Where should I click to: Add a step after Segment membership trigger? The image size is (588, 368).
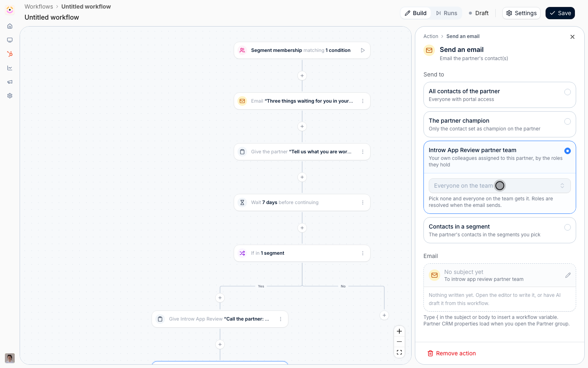(302, 76)
